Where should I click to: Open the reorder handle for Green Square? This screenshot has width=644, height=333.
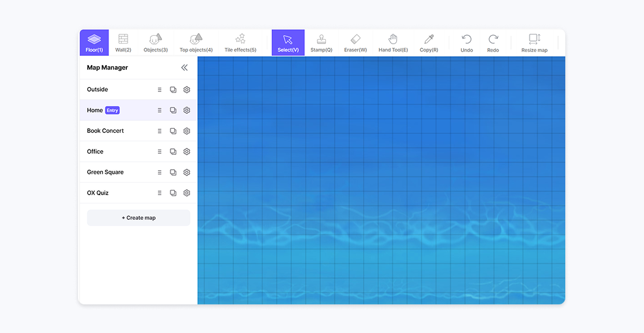click(x=160, y=172)
